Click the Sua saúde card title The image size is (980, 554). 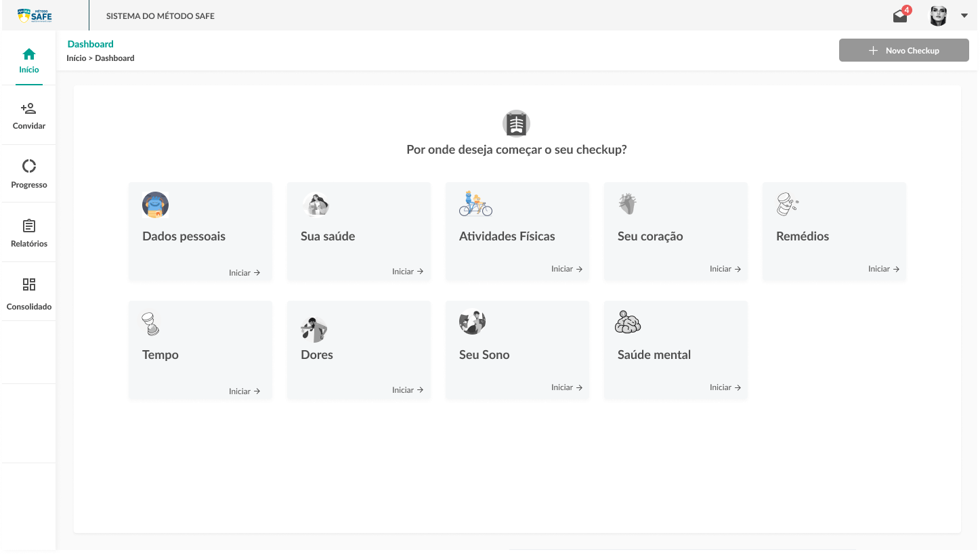click(x=328, y=236)
